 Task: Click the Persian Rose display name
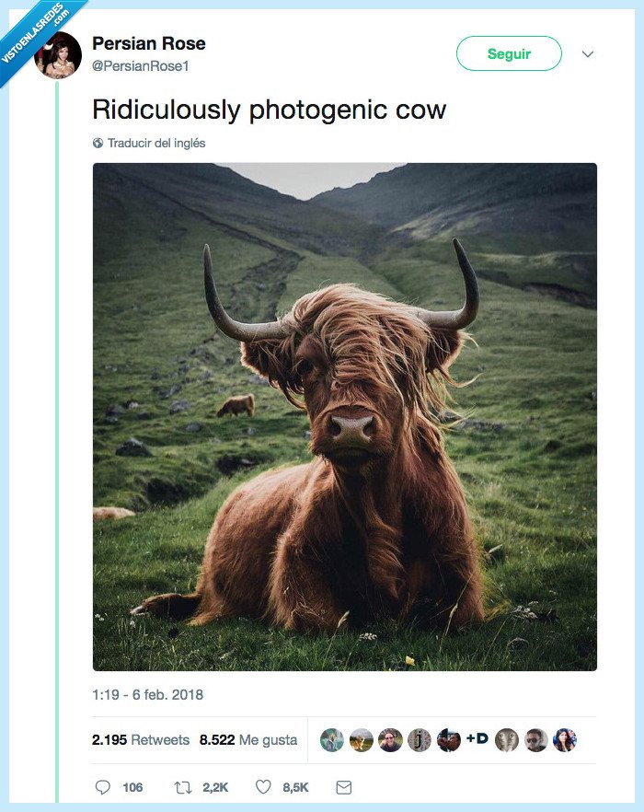coord(148,42)
